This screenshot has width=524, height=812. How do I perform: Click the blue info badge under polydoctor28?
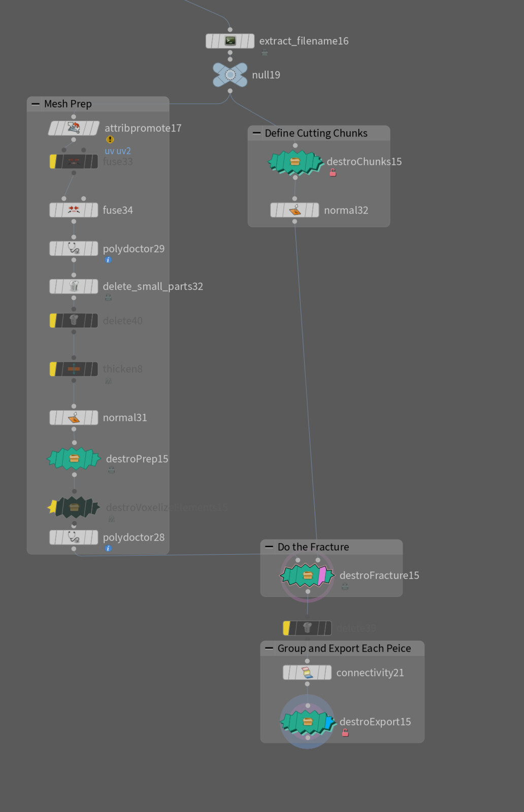click(108, 549)
